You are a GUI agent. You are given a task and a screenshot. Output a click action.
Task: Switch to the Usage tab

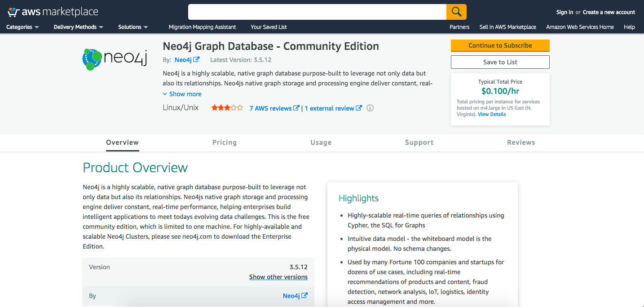[321, 142]
